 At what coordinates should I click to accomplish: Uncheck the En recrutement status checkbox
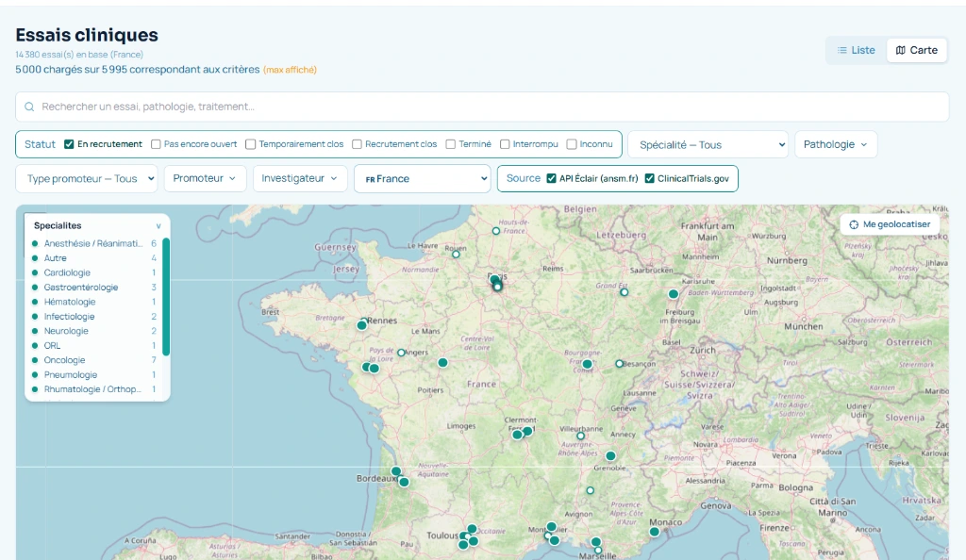click(x=69, y=144)
